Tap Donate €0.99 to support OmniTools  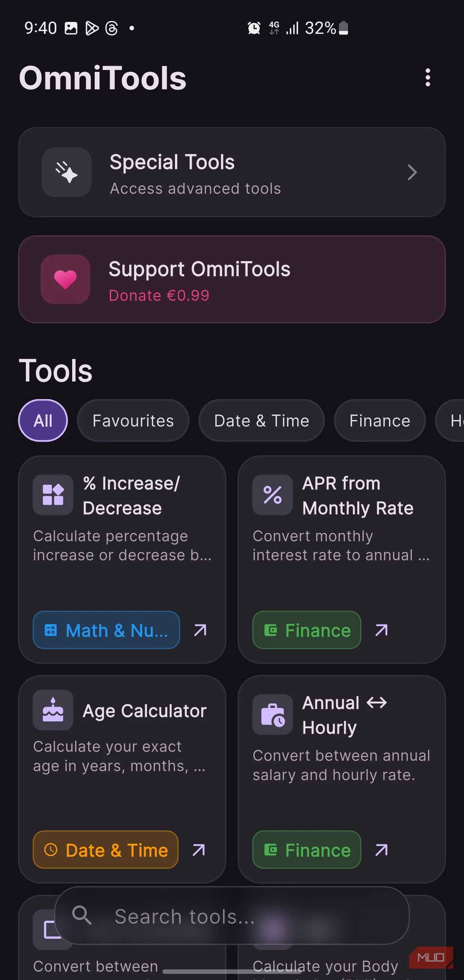pyautogui.click(x=159, y=295)
